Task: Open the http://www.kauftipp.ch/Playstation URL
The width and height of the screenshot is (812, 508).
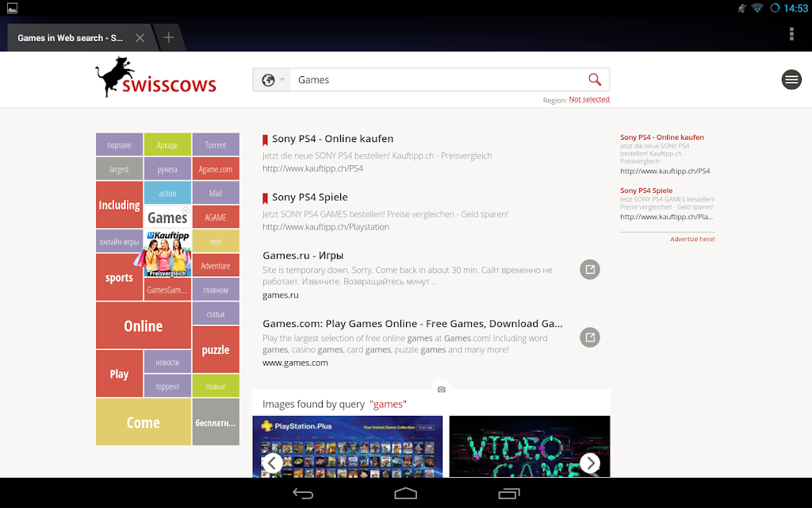Action: pyautogui.click(x=325, y=226)
